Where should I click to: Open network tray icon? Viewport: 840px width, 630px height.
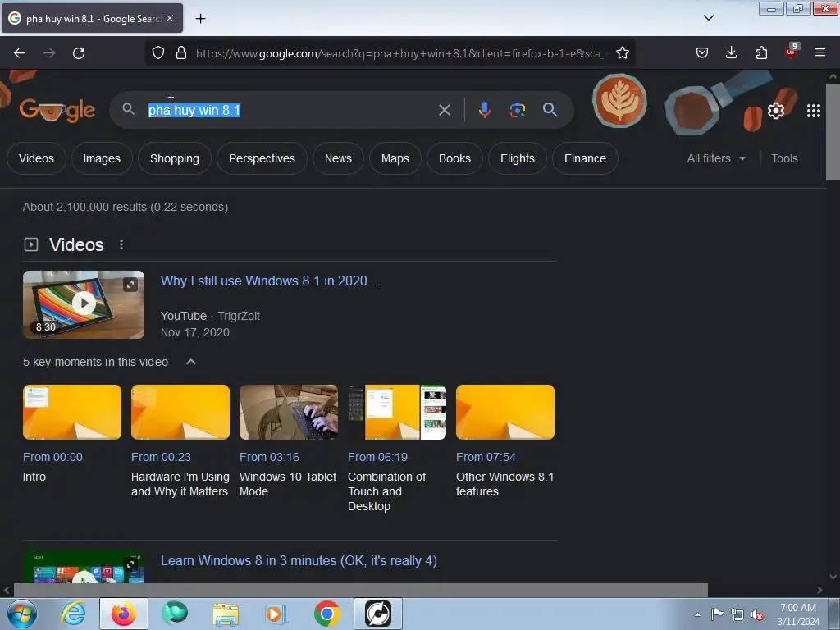click(737, 615)
